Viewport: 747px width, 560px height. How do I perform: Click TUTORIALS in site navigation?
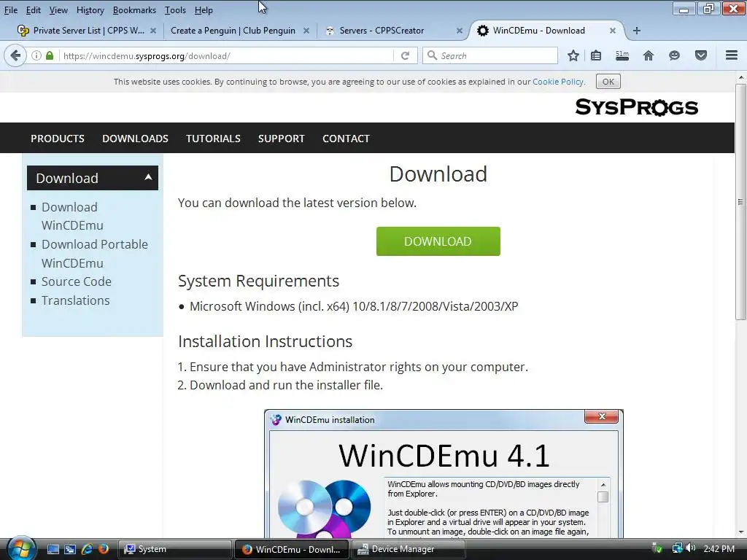[213, 139]
